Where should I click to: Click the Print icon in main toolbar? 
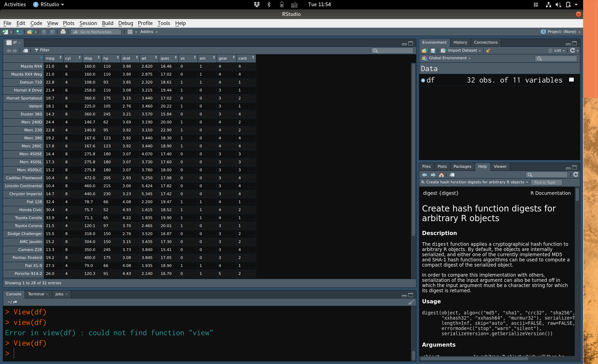[x=63, y=32]
